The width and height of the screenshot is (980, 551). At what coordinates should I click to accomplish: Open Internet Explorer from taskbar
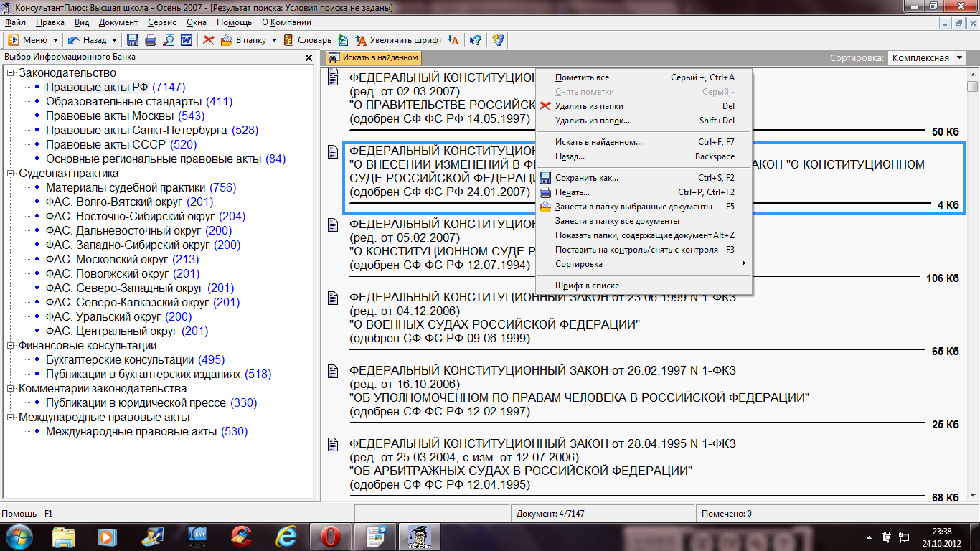pos(286,537)
